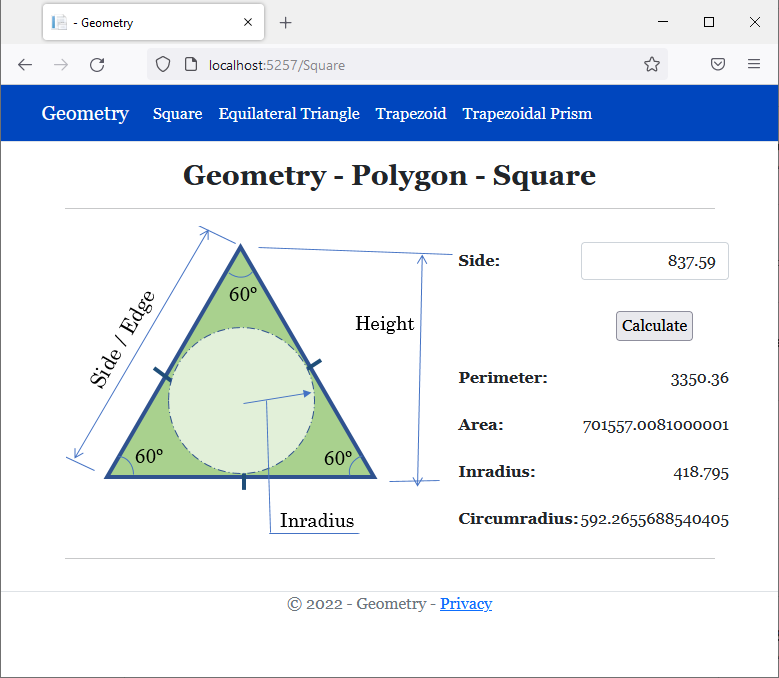Click the page info icon in address bar
The image size is (779, 678).
pos(191,65)
